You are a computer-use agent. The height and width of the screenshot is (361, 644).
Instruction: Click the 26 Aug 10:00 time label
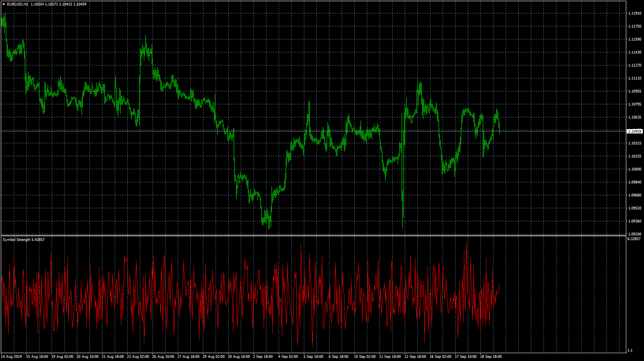click(x=163, y=357)
